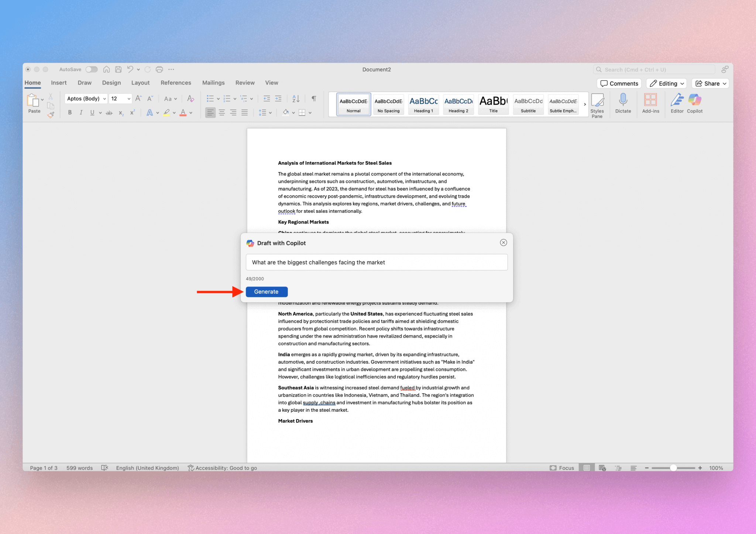Toggle italic formatting
756x534 pixels.
(81, 113)
